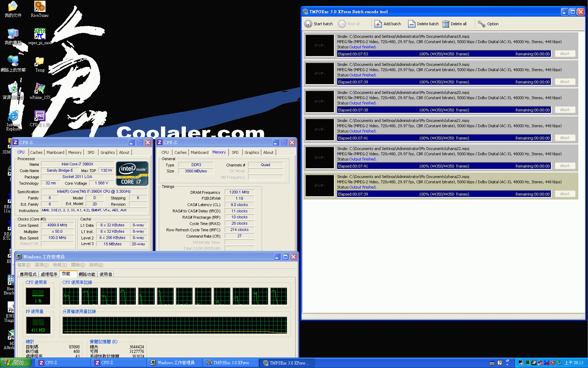The image size is (588, 368).
Task: Click the taskbar clock 上午 08:13
Action: coord(574,363)
